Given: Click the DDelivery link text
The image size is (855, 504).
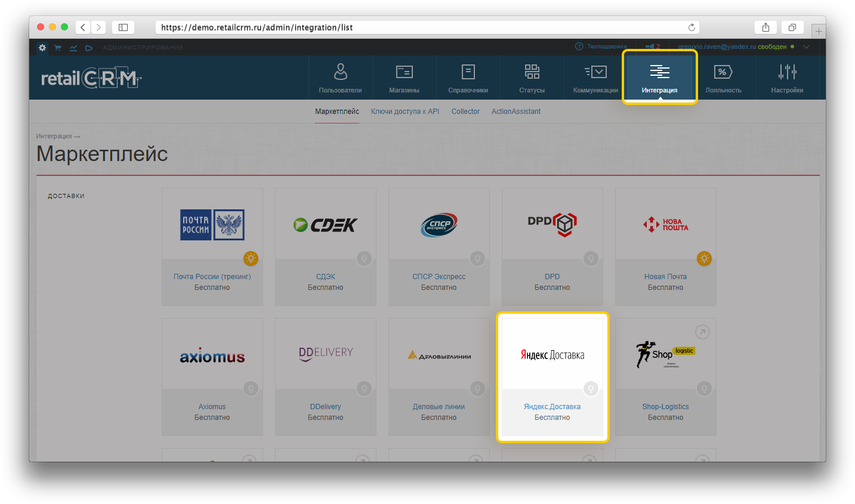Looking at the screenshot, I should click(326, 407).
